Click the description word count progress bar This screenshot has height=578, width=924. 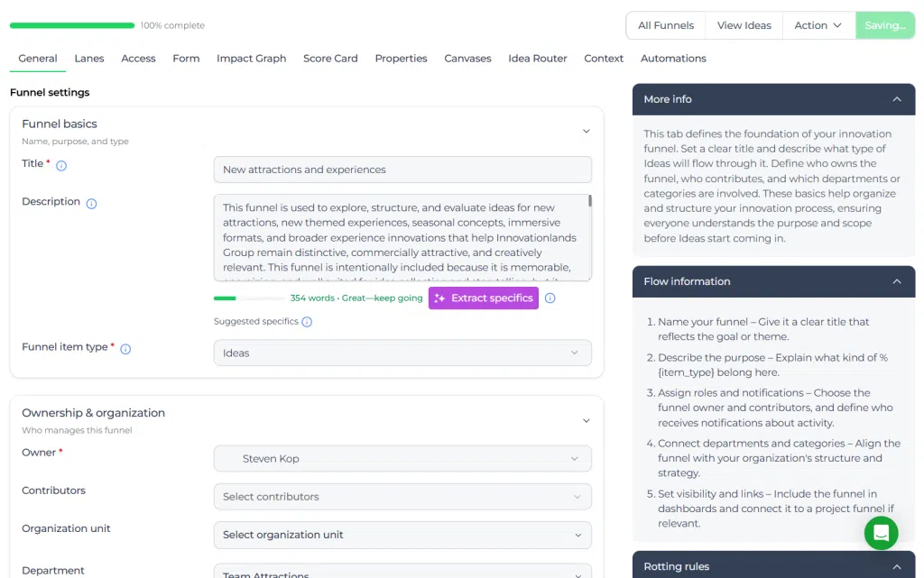[249, 298]
